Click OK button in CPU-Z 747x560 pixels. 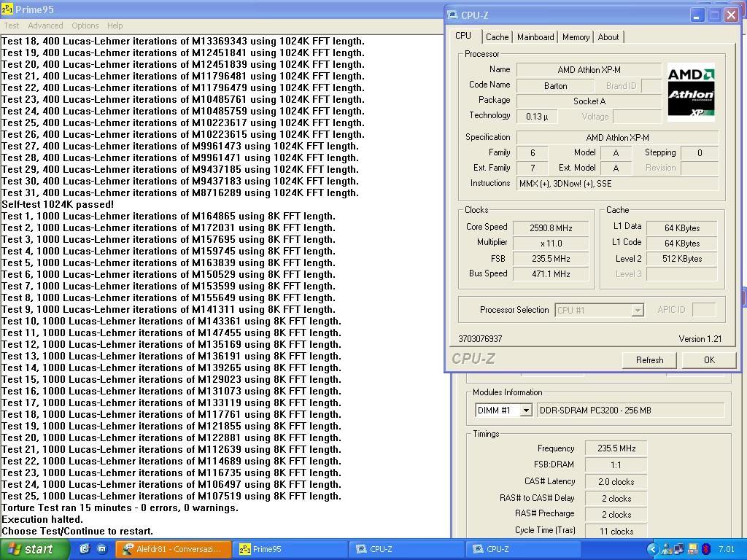[709, 360]
